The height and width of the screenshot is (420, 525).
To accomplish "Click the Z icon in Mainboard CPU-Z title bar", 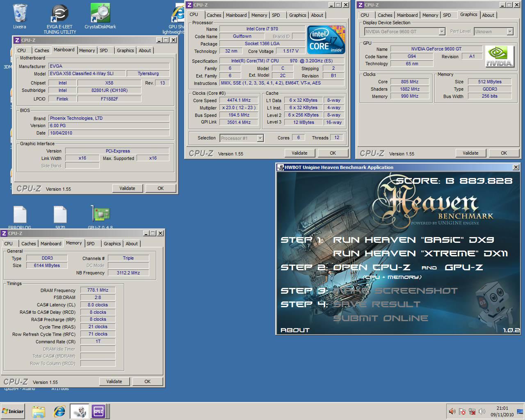I will click(17, 40).
